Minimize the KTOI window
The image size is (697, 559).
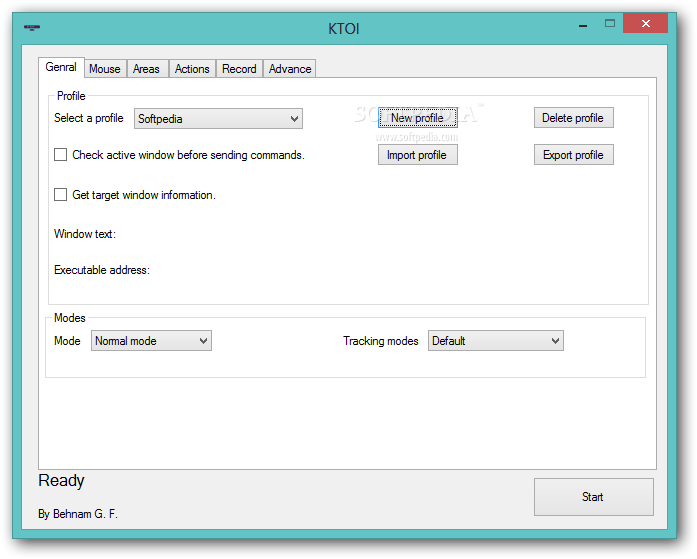pos(583,24)
